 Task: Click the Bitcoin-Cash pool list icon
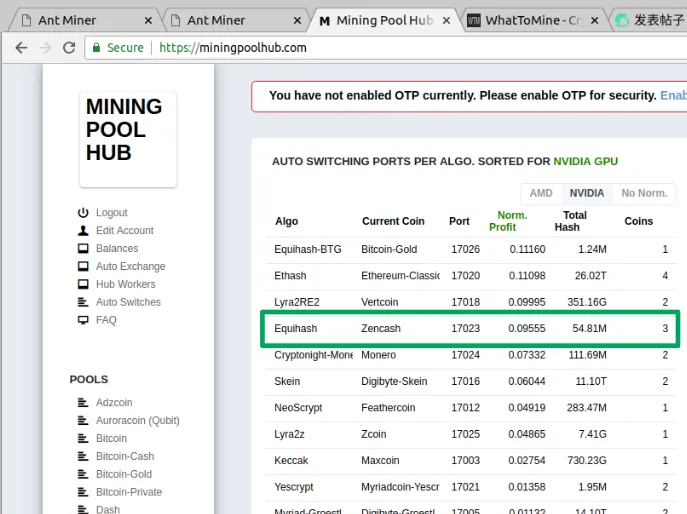83,456
